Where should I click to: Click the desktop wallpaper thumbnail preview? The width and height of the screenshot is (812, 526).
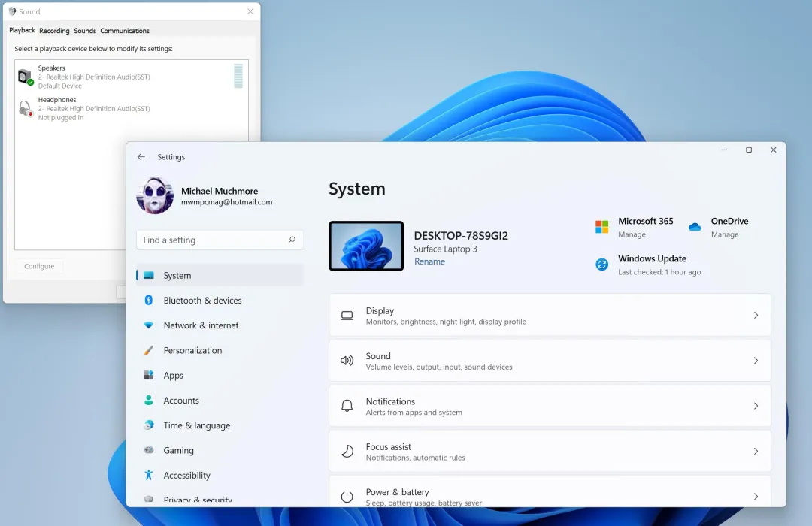pyautogui.click(x=366, y=246)
